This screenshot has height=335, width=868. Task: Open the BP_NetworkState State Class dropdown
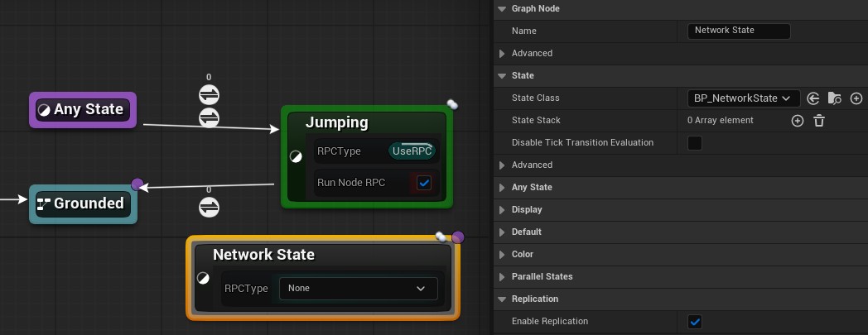click(744, 98)
